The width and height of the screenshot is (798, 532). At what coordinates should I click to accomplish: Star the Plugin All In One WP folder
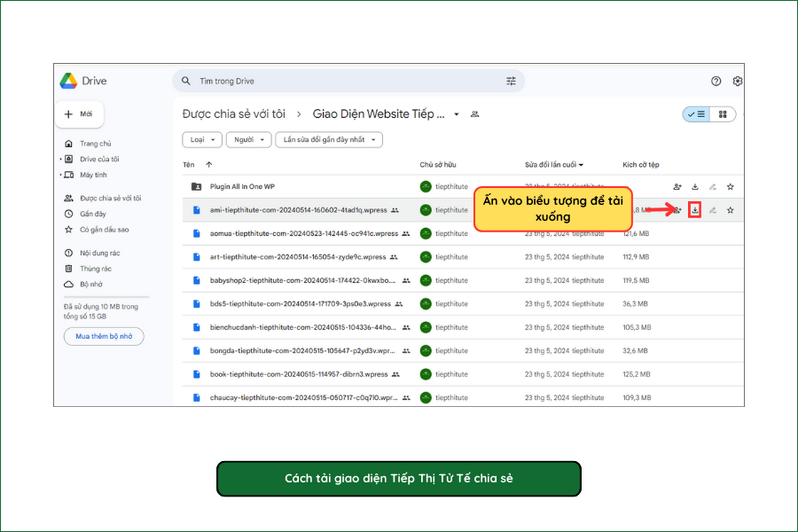click(x=731, y=187)
